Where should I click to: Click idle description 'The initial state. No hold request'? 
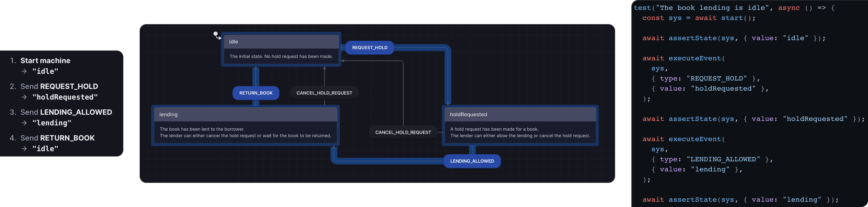[281, 56]
